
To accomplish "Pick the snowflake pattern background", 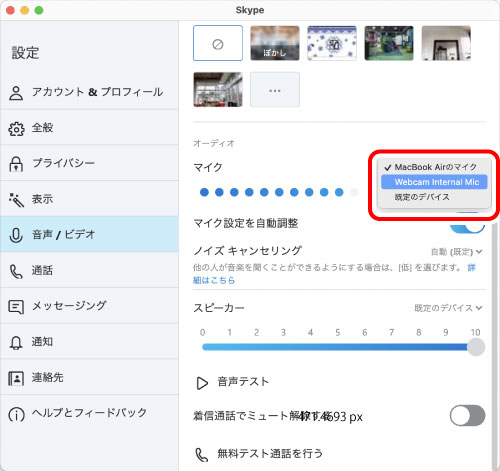I will tap(332, 43).
